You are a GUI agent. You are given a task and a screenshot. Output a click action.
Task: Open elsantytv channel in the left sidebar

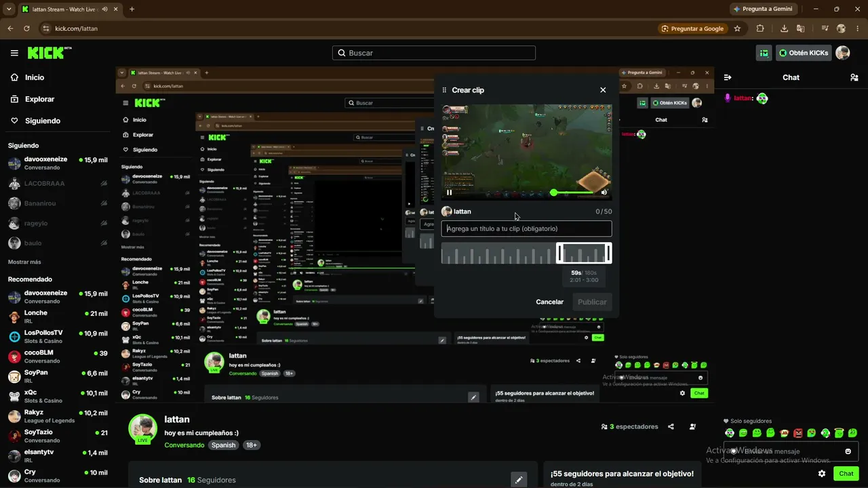pos(58,455)
